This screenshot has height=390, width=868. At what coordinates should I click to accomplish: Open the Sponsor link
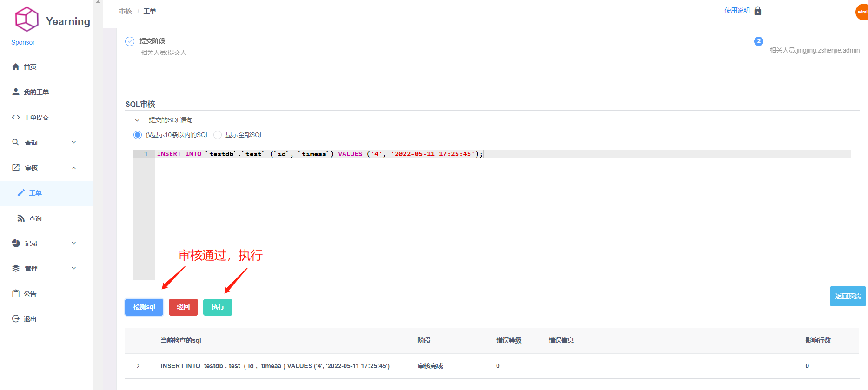point(23,42)
